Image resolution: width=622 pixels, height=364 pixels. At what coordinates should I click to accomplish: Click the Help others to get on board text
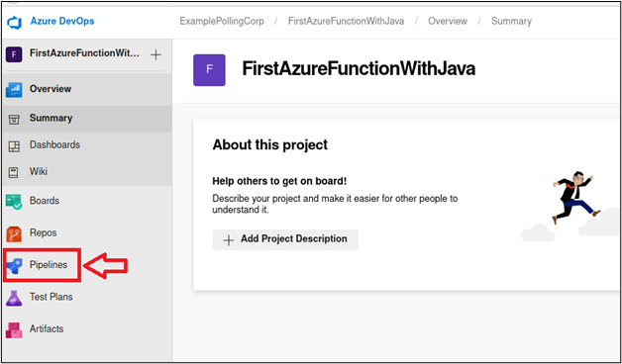(279, 181)
